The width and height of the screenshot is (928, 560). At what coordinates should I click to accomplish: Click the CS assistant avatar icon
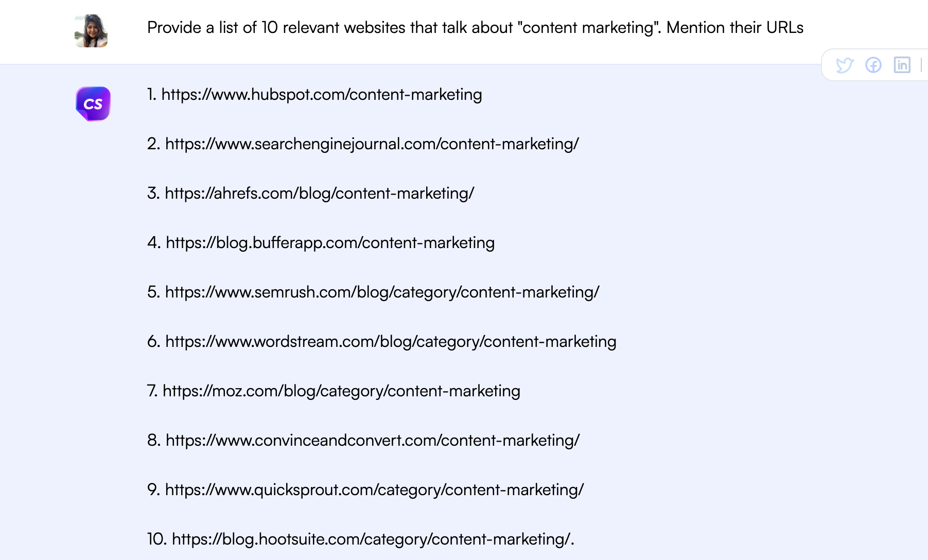93,103
